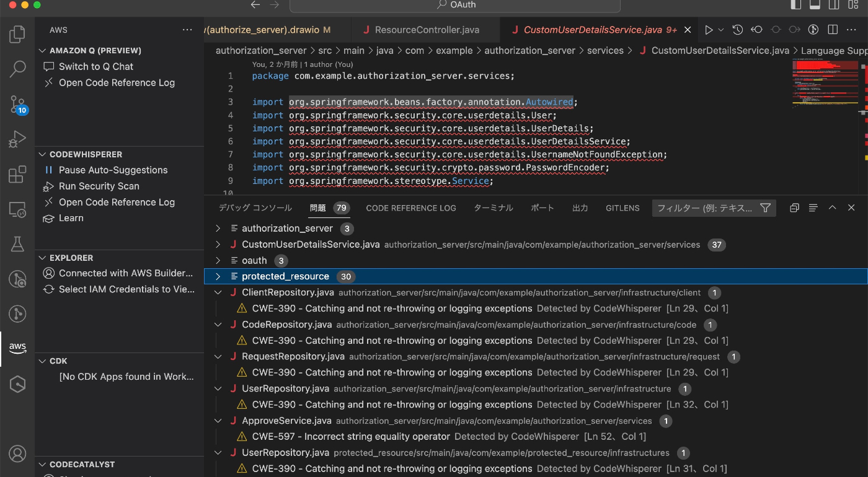868x477 pixels.
Task: Switch to the GITLENS panel tab
Action: click(x=622, y=208)
